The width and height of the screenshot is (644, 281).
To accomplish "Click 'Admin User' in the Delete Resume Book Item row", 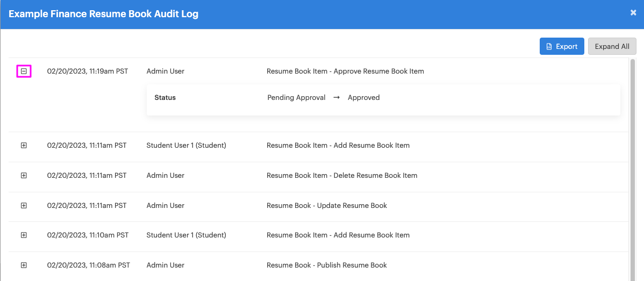I will tap(166, 176).
